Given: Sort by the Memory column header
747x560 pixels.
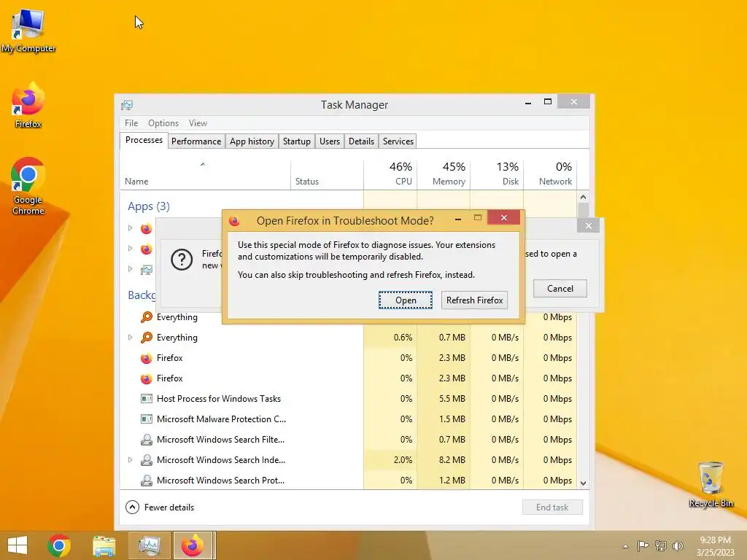Looking at the screenshot, I should point(444,174).
